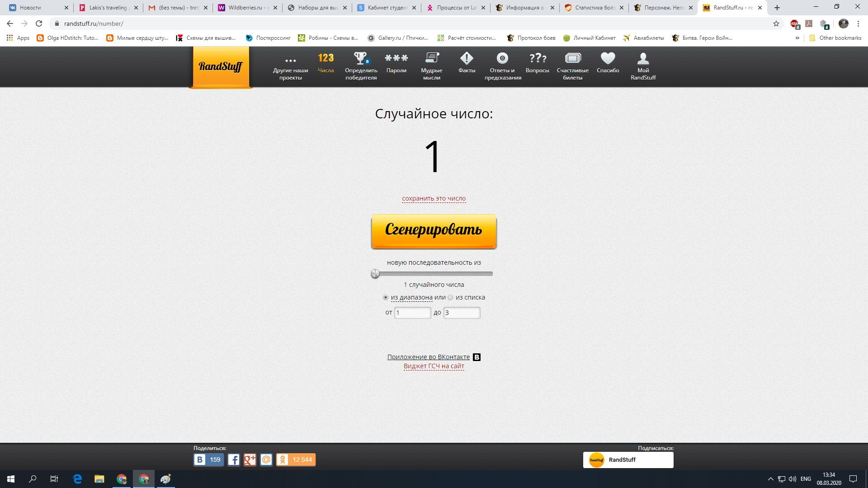The width and height of the screenshot is (868, 488).
Task: Open the Факты facts icon
Action: 466,58
